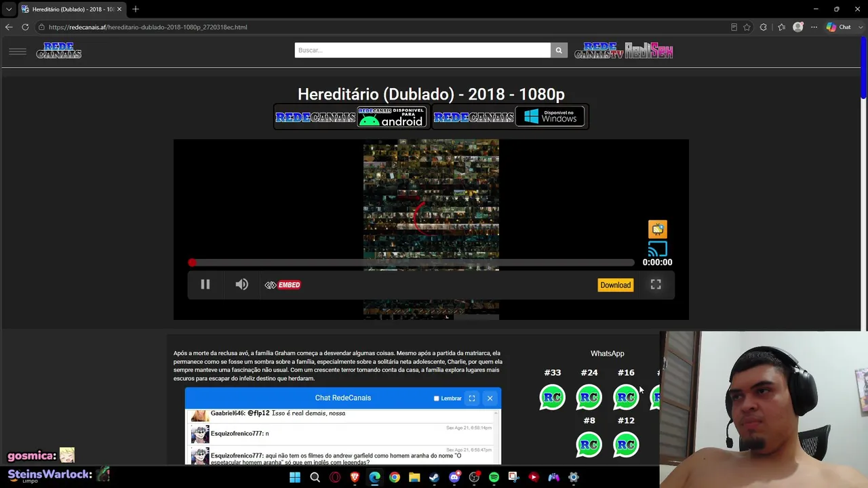The width and height of the screenshot is (868, 488).
Task: Toggle the Lembrar checkbox in chat
Action: 436,399
